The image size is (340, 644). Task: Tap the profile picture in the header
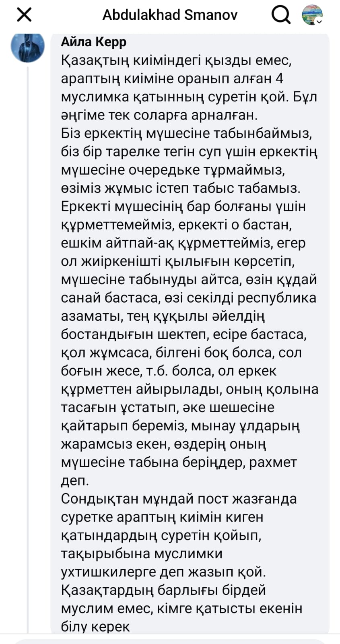pyautogui.click(x=312, y=15)
